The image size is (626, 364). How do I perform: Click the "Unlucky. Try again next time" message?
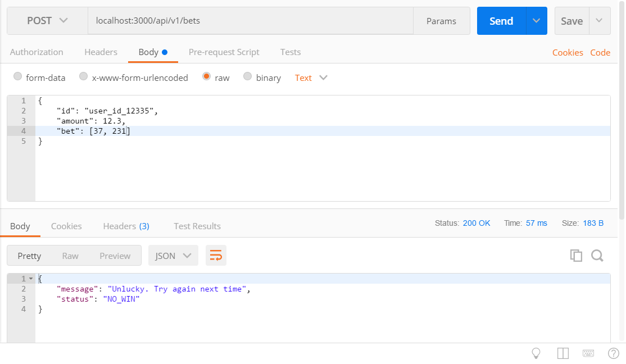click(177, 289)
